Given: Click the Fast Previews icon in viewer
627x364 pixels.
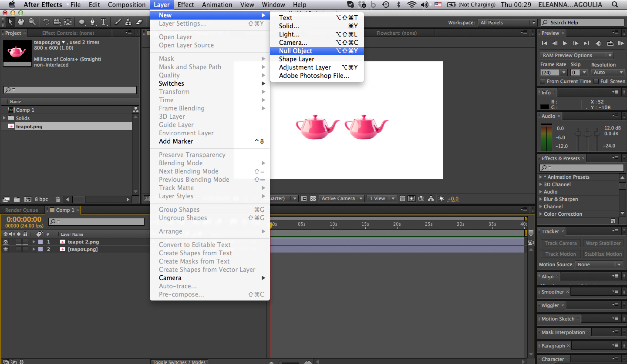Looking at the screenshot, I should tap(411, 198).
